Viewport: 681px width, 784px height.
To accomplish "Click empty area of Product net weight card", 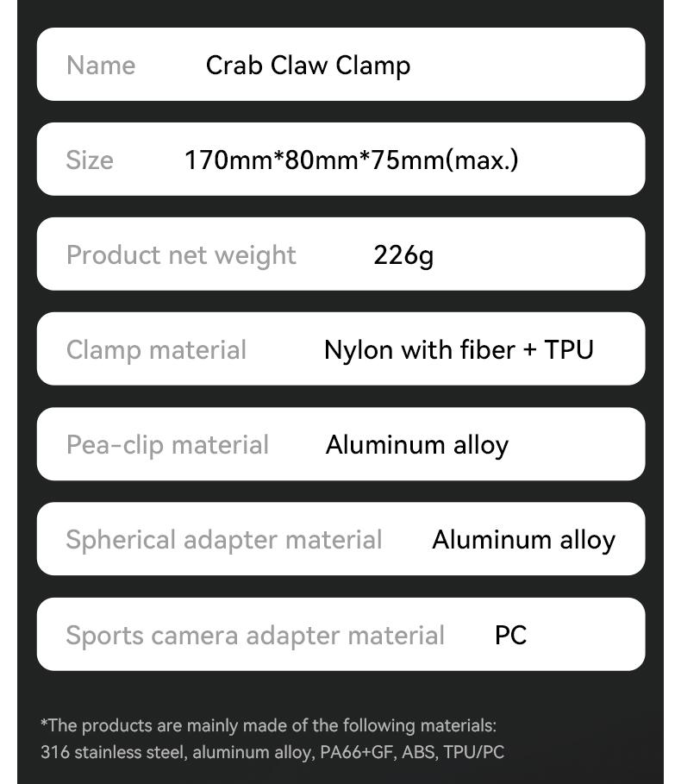I will pyautogui.click(x=540, y=254).
